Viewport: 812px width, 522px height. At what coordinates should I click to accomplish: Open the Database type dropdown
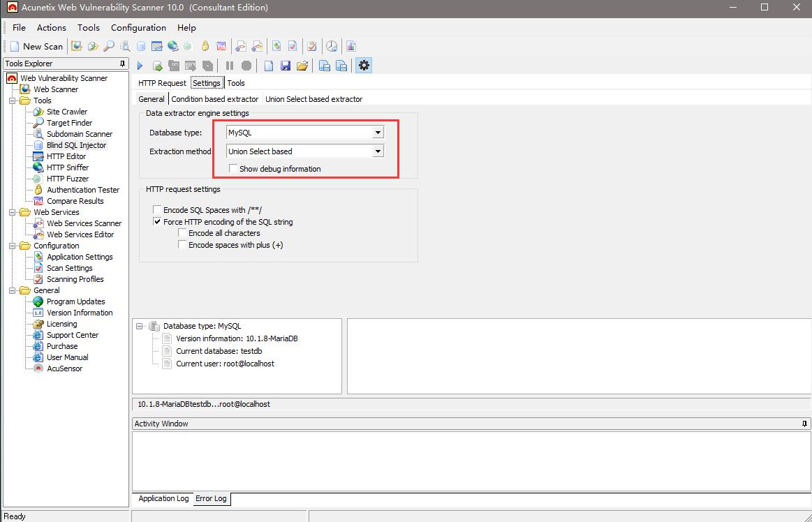pos(378,133)
